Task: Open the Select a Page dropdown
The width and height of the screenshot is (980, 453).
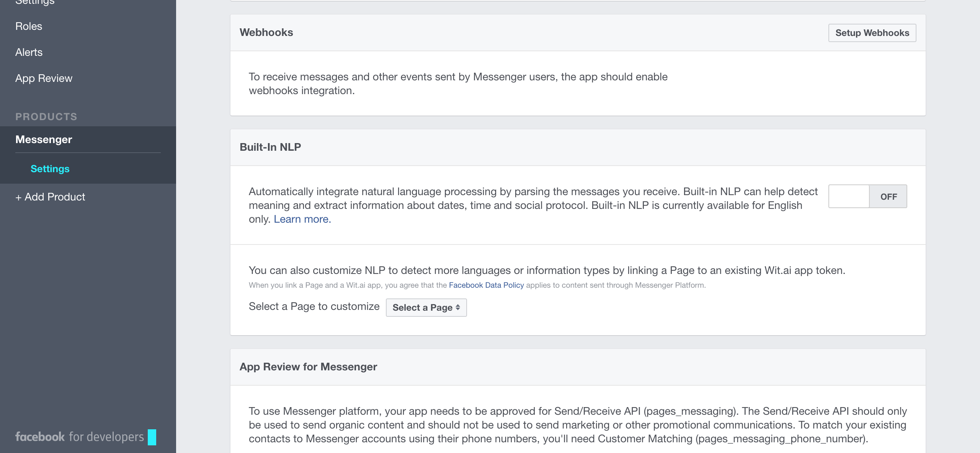Action: coord(426,307)
